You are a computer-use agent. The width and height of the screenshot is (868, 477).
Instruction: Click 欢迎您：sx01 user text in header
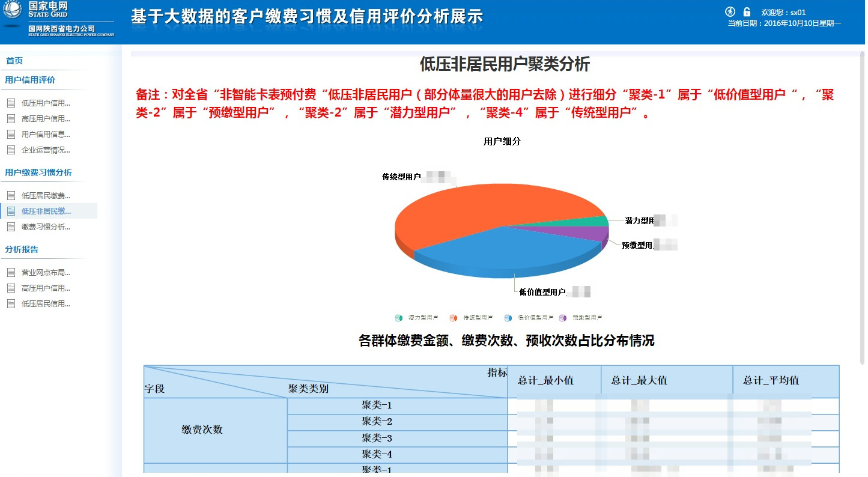click(783, 12)
